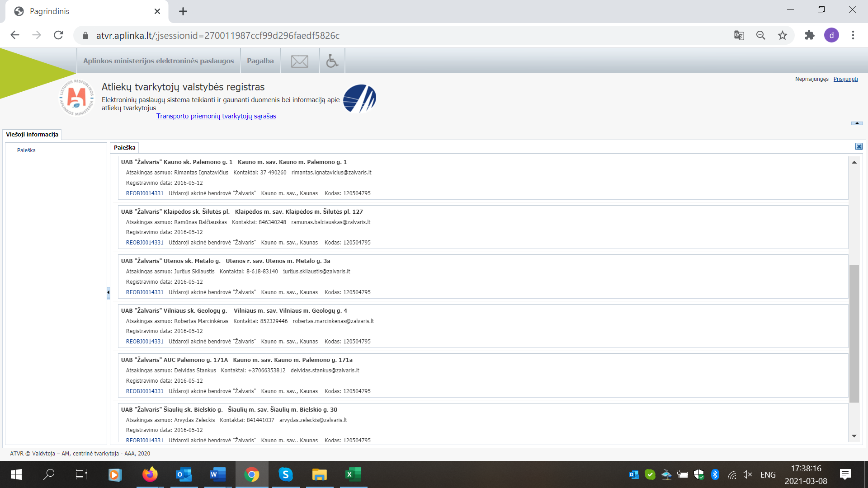868x488 pixels.
Task: Reload the page
Action: [58, 35]
